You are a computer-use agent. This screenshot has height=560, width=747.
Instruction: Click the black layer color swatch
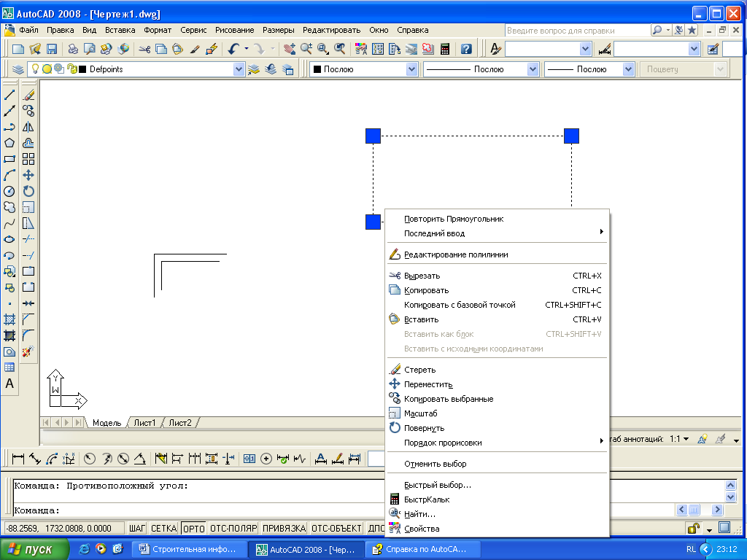(x=82, y=69)
